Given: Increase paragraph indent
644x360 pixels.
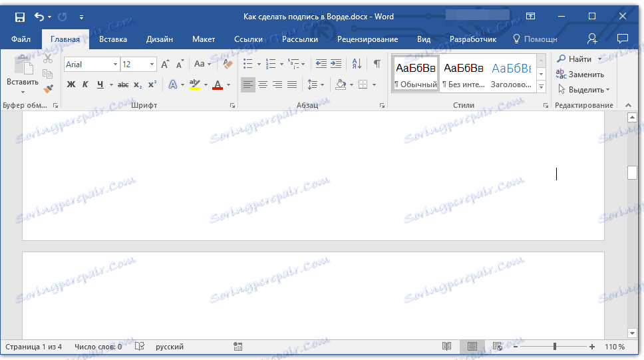Looking at the screenshot, I should (x=336, y=64).
